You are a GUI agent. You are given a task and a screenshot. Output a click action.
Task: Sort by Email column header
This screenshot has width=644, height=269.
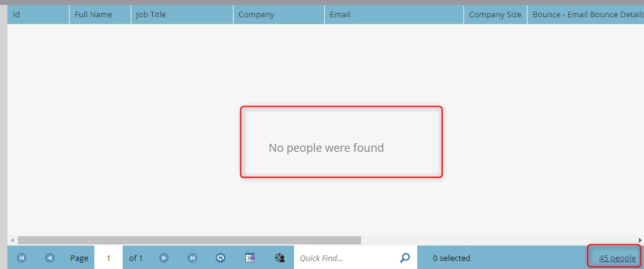pos(394,14)
